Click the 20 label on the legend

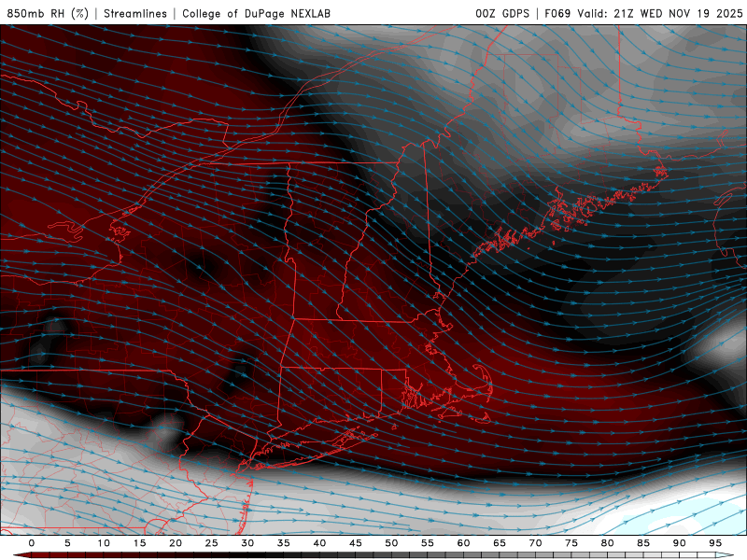[176, 543]
